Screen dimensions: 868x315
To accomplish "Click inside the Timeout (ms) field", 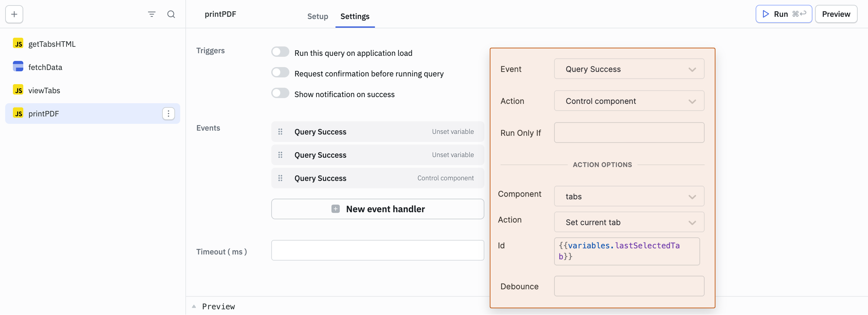I will coord(377,250).
